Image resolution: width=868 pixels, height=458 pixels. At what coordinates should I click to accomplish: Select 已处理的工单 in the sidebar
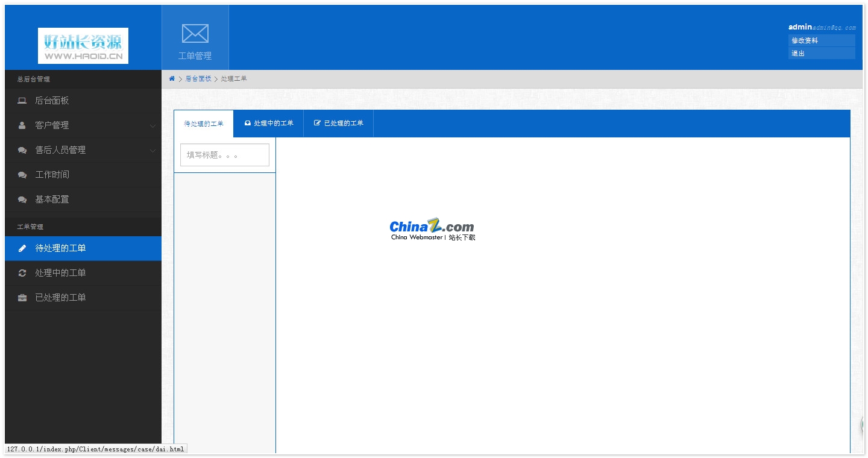[83, 298]
